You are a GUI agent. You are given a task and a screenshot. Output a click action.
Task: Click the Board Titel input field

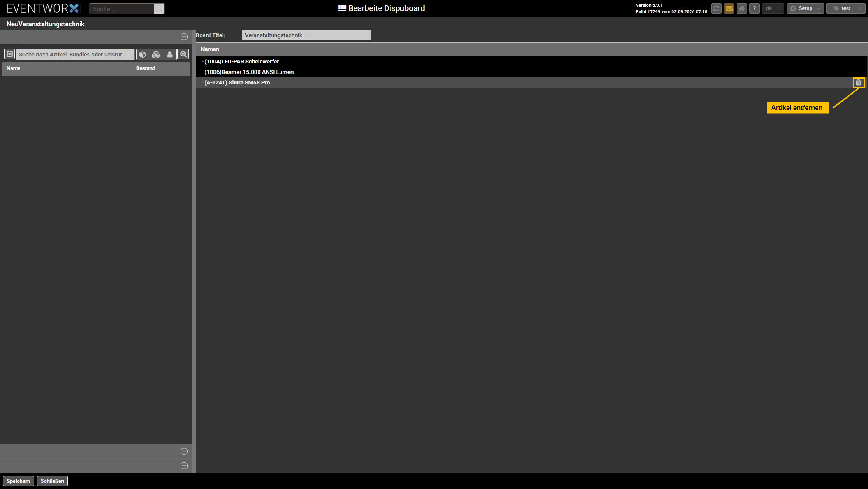point(306,35)
